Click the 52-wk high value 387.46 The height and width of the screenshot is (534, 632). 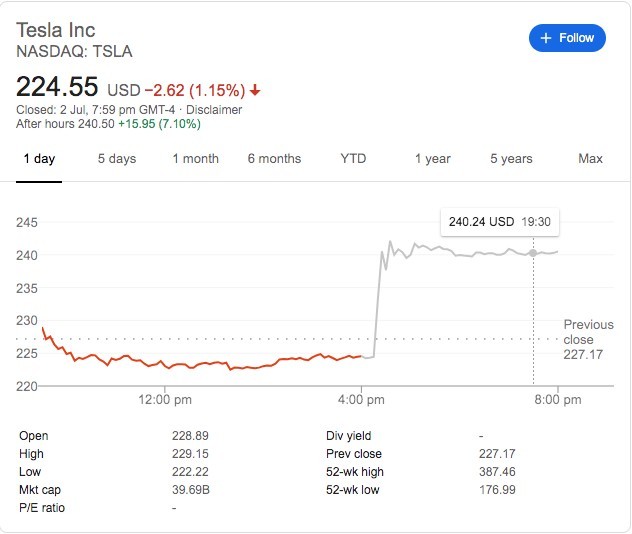point(499,472)
